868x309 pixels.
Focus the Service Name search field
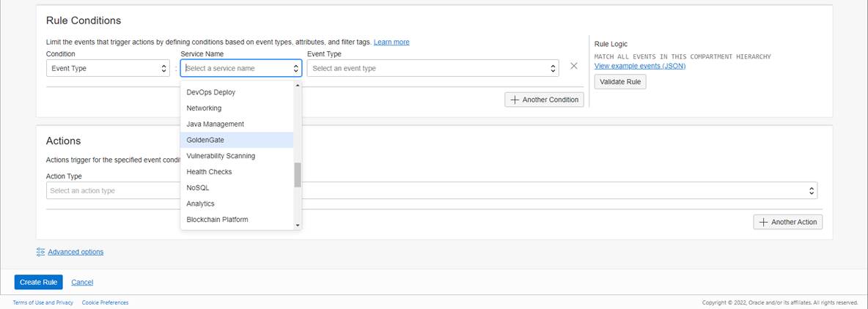(x=236, y=68)
